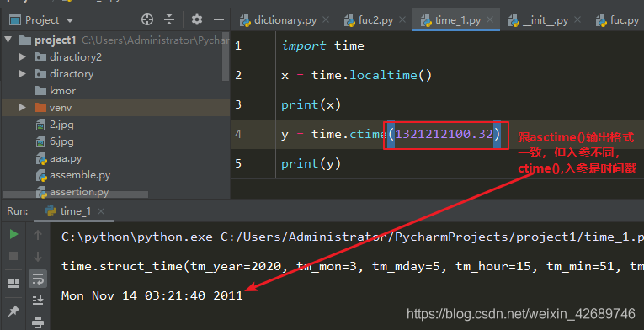
Task: Click the print(x) code line
Action: coord(311,104)
